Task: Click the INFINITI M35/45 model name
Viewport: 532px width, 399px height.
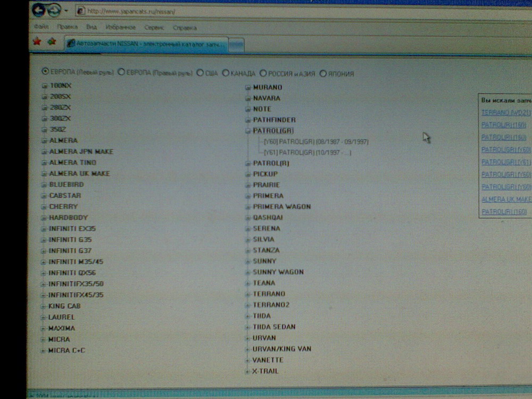Action: (76, 262)
